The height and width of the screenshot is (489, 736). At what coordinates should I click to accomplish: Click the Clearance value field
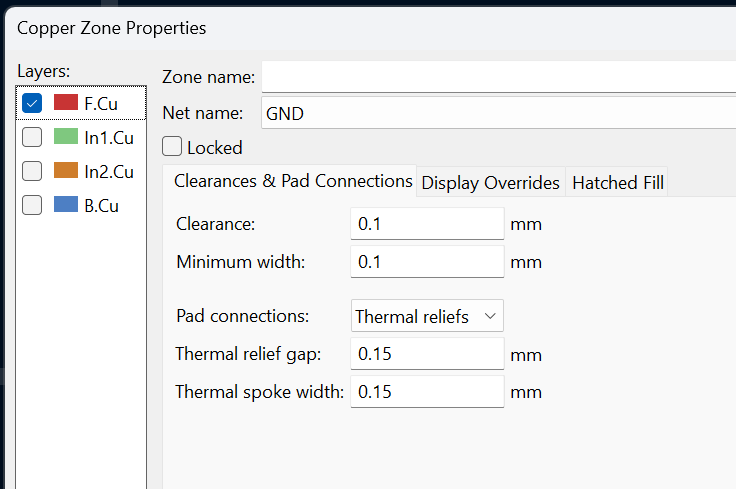[x=427, y=224]
